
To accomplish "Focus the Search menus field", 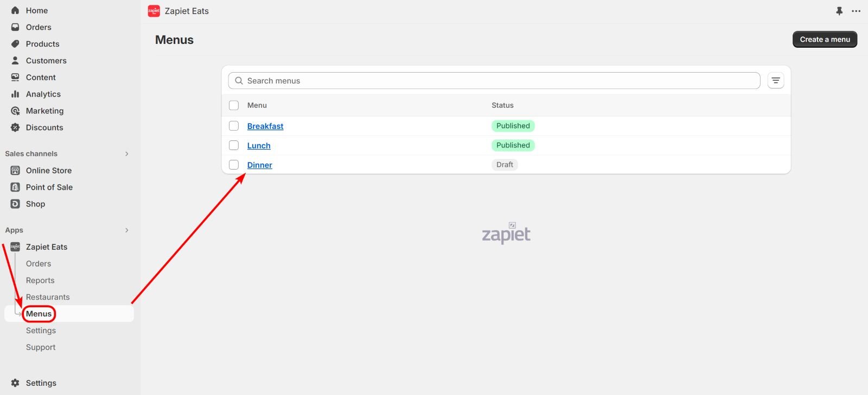I will [x=494, y=81].
